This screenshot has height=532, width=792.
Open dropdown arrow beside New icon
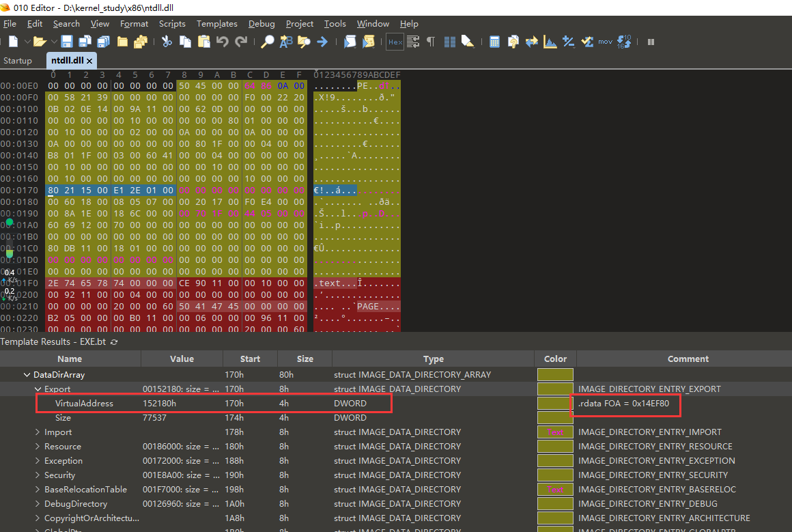coord(27,42)
